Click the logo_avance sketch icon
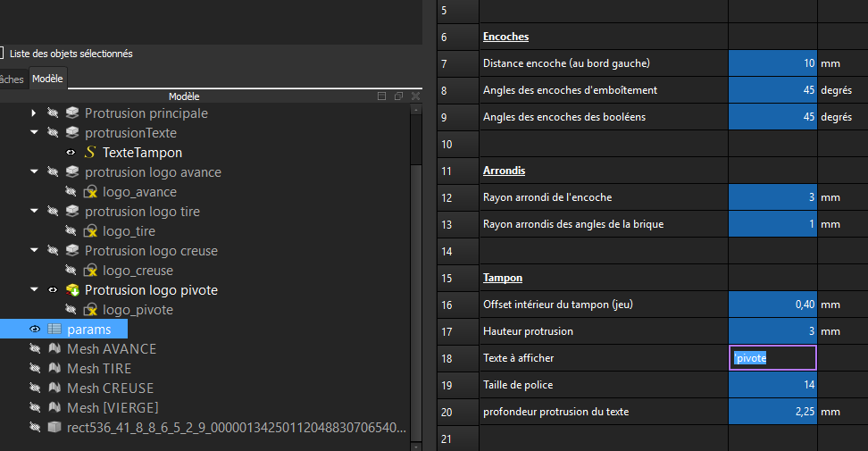 (x=90, y=192)
